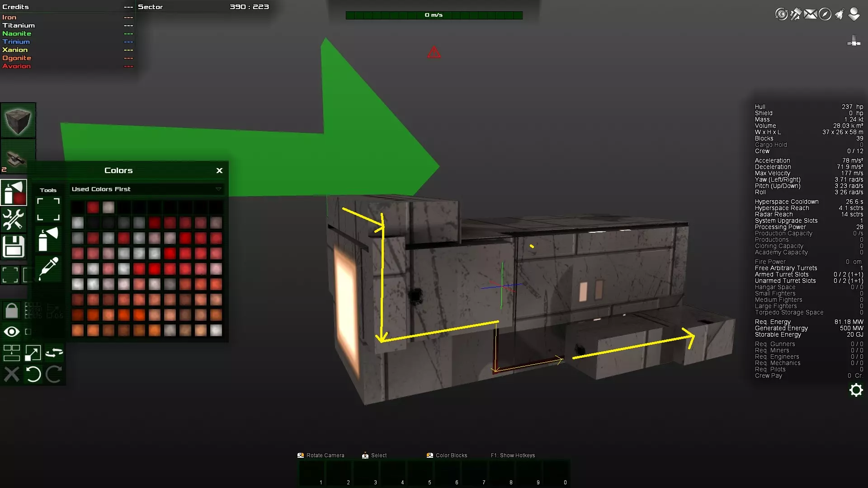Select the block cube in build mode

tap(18, 120)
